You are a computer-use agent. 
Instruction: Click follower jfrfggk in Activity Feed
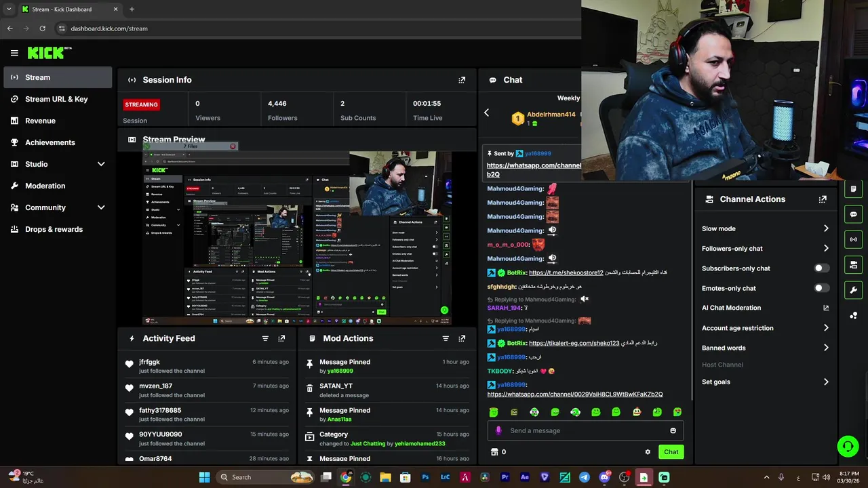click(x=149, y=362)
